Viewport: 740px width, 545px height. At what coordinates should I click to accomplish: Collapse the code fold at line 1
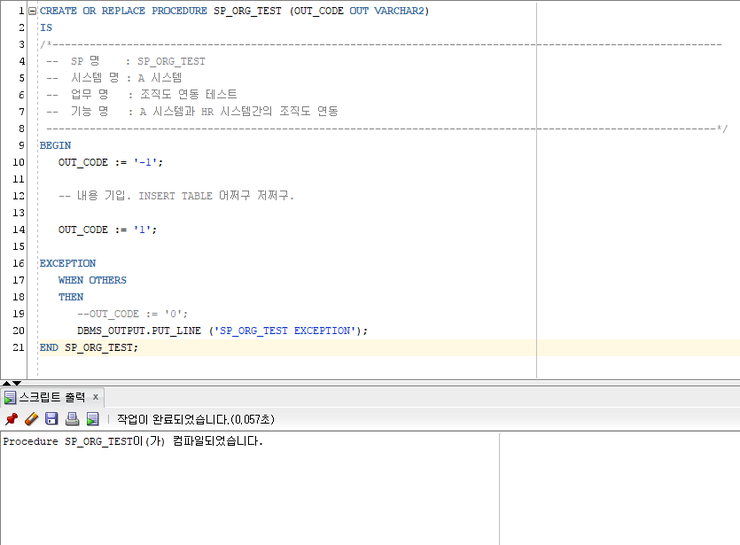(x=32, y=10)
